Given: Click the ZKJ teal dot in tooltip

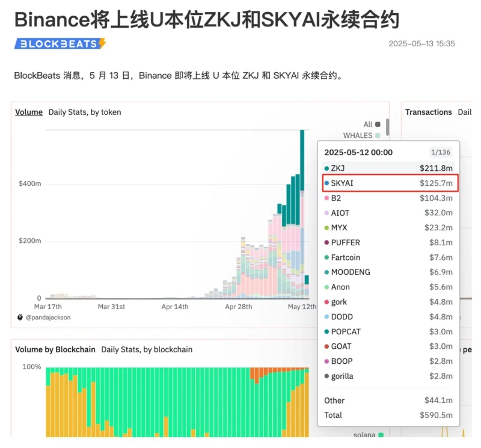Looking at the screenshot, I should pos(326,168).
